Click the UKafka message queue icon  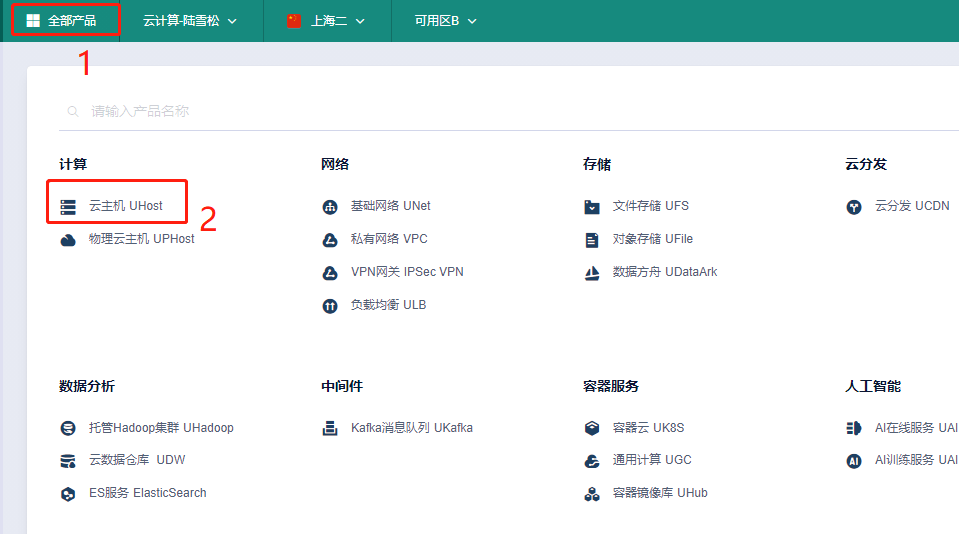330,428
